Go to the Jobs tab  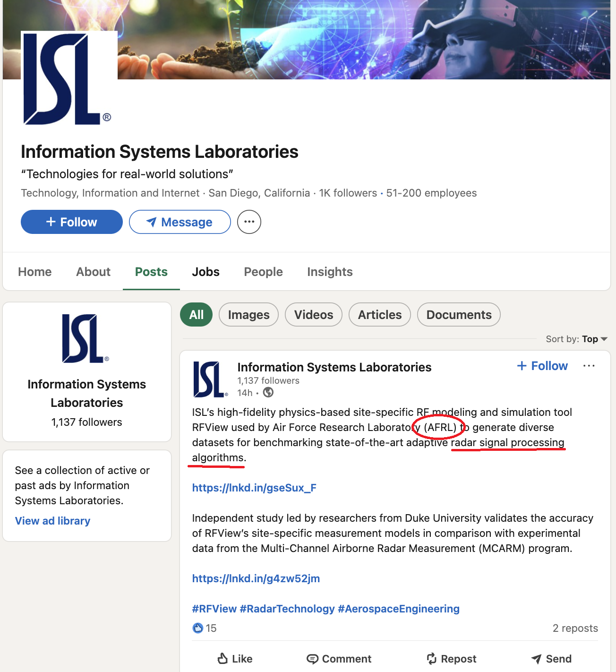205,272
